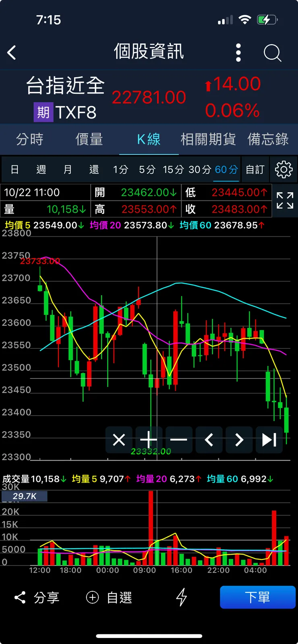The height and width of the screenshot is (644, 298).
Task: Tap the tall red volume bar at 09:00
Action: pyautogui.click(x=151, y=528)
